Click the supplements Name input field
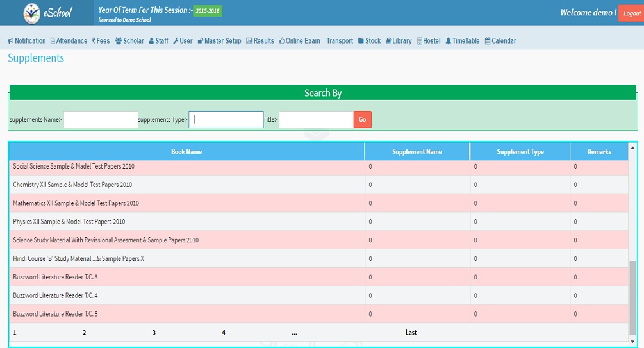 pos(101,120)
